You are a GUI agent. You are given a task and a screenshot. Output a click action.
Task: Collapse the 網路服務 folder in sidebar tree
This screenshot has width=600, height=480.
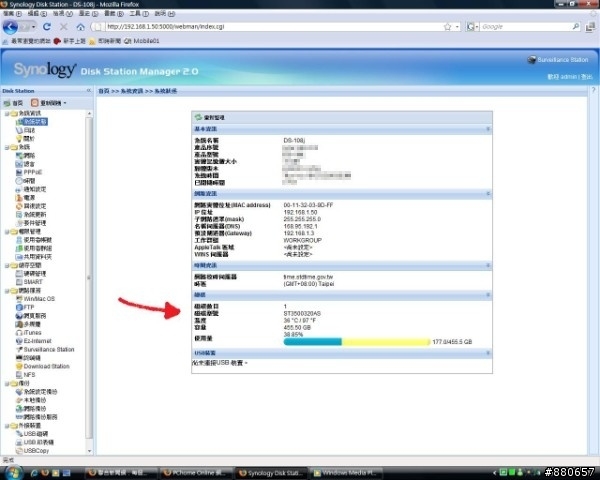click(7, 291)
